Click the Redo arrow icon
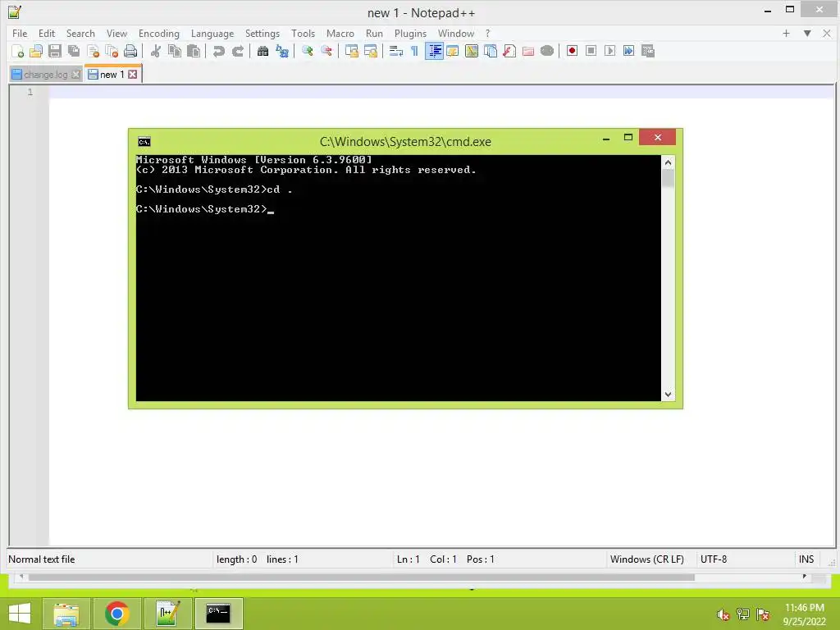 click(238, 51)
